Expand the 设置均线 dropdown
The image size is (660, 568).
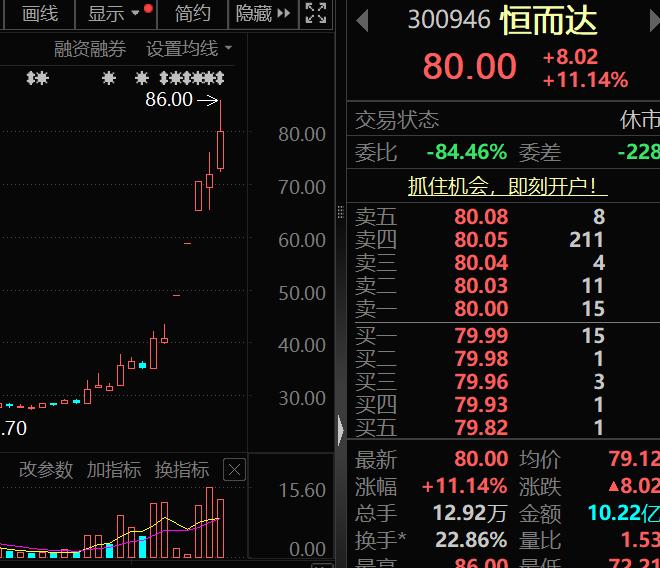coord(189,49)
